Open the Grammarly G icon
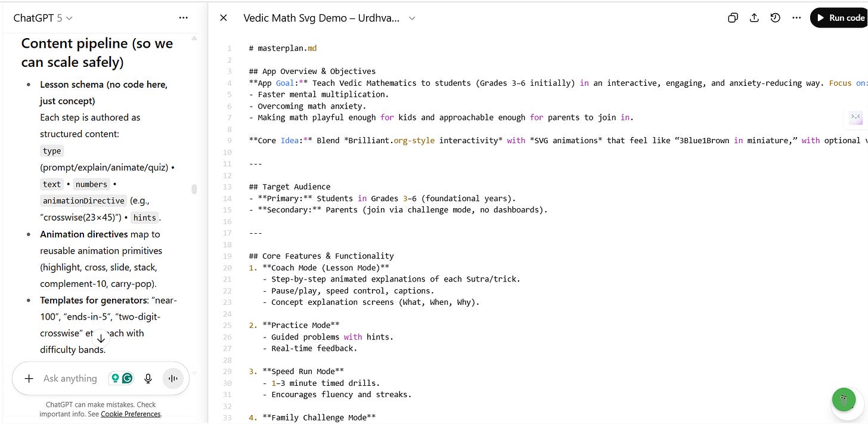868x424 pixels. tap(127, 378)
